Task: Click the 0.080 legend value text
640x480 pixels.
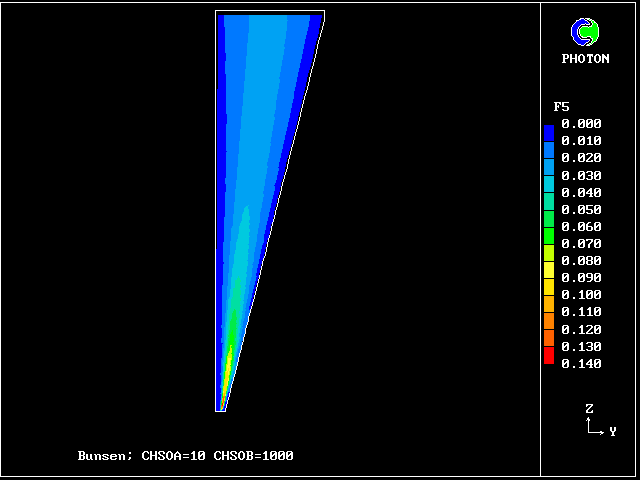Action: (x=581, y=261)
